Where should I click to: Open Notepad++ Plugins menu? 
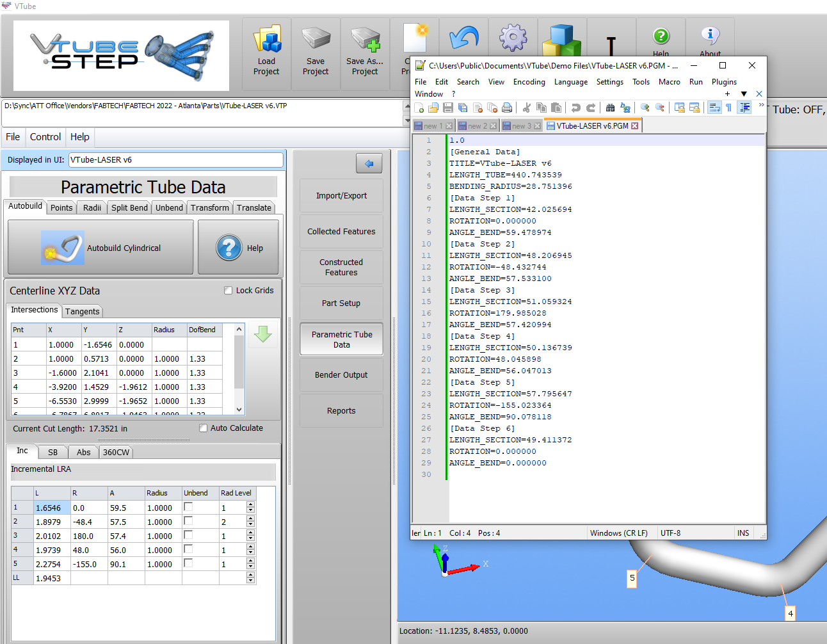(x=724, y=82)
